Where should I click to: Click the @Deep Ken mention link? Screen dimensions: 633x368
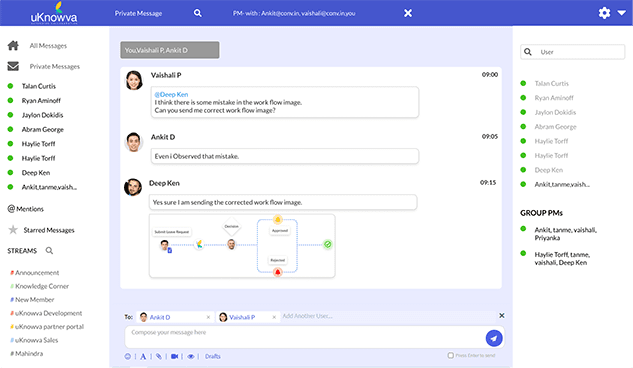click(x=171, y=94)
